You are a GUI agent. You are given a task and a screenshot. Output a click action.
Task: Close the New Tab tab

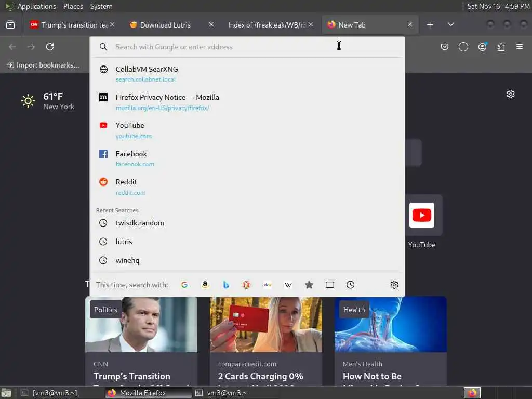(x=410, y=25)
